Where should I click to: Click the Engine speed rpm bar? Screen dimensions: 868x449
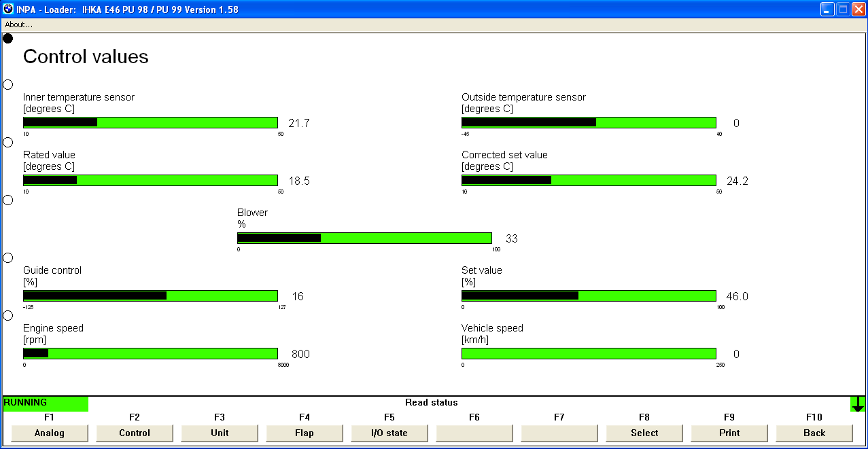point(150,354)
